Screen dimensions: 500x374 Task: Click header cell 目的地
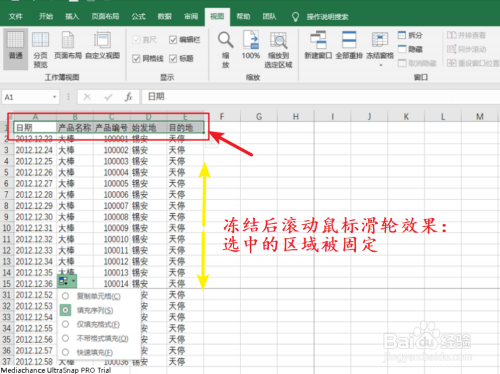coord(185,128)
